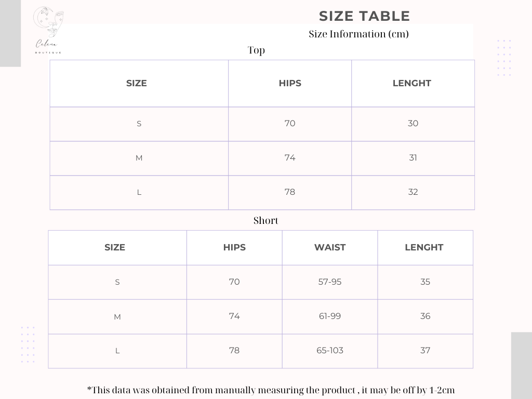Select the 61-99 waist cell
The height and width of the screenshot is (399, 532).
click(330, 316)
